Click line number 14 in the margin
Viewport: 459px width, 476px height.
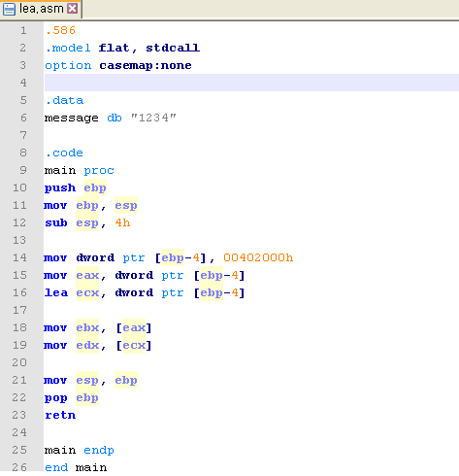(19, 257)
